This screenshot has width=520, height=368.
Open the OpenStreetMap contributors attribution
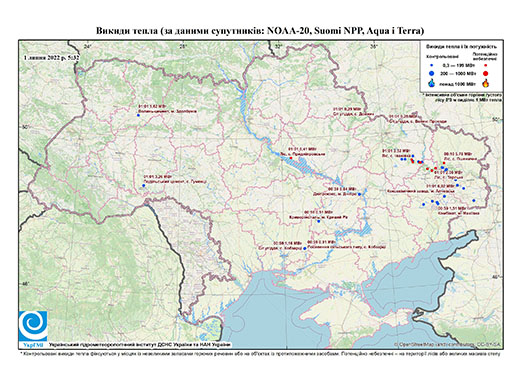click(447, 344)
